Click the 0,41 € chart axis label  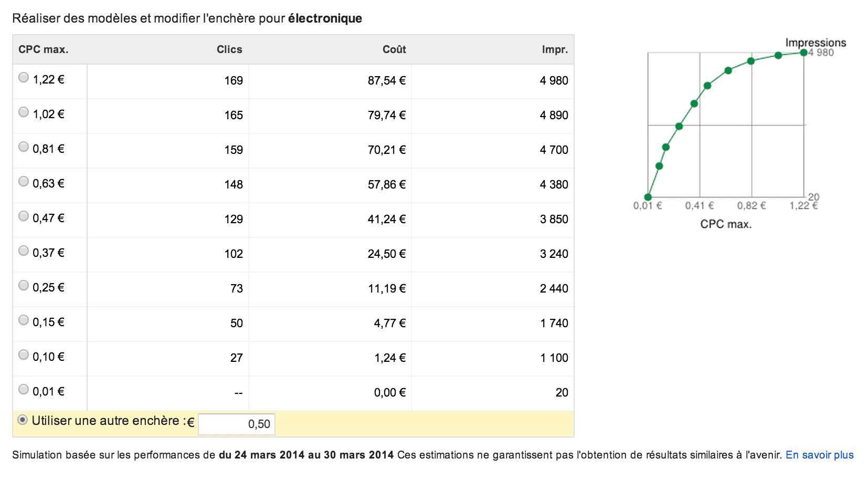700,205
